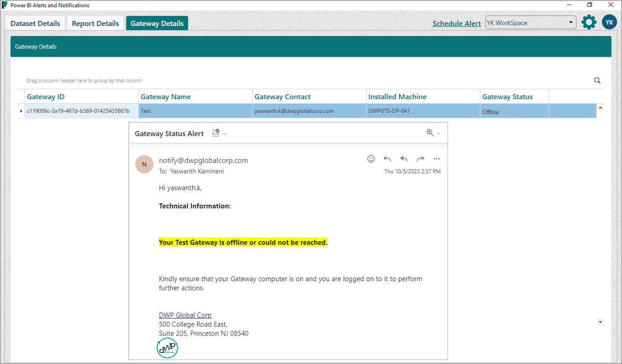Click the YK user avatar
Viewport: 622px width, 364px height.
pos(609,22)
